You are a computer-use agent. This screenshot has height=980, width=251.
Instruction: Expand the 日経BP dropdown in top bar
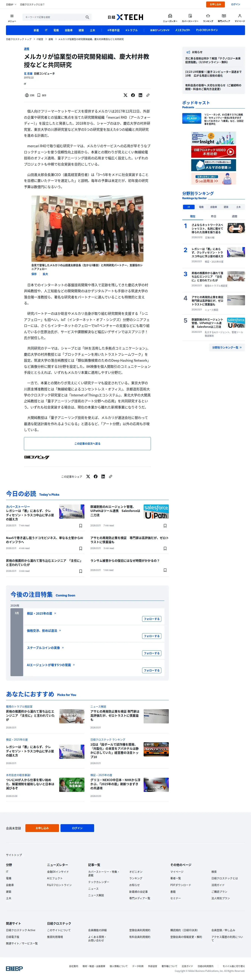(11, 4)
